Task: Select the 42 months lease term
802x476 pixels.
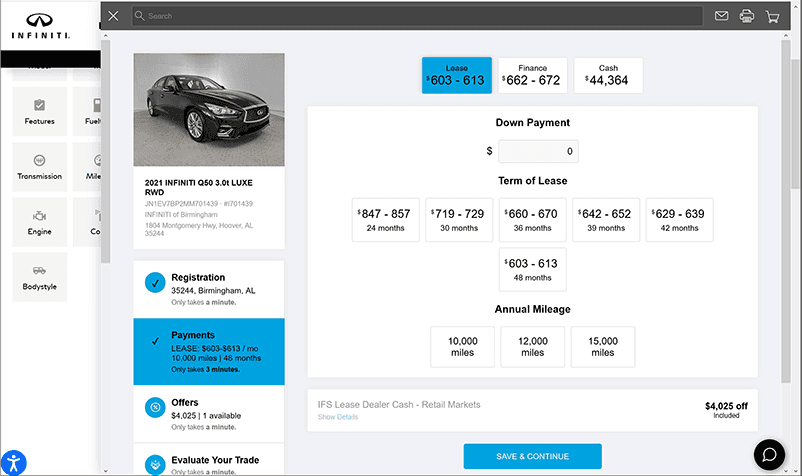Action: [679, 220]
